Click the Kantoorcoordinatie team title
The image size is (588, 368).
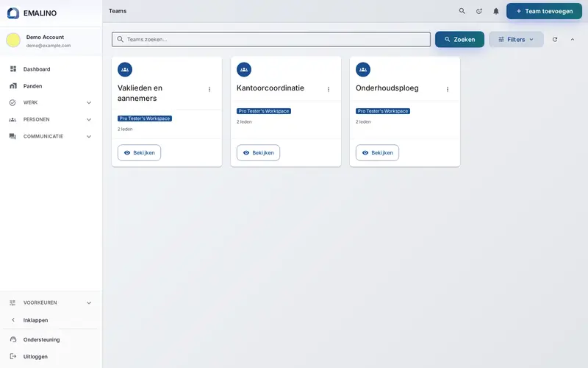[270, 88]
